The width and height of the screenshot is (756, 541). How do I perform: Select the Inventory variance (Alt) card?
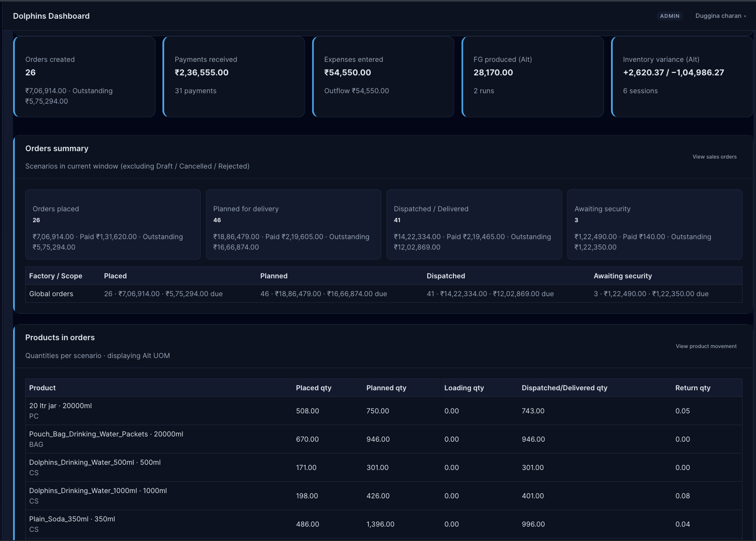pos(682,77)
